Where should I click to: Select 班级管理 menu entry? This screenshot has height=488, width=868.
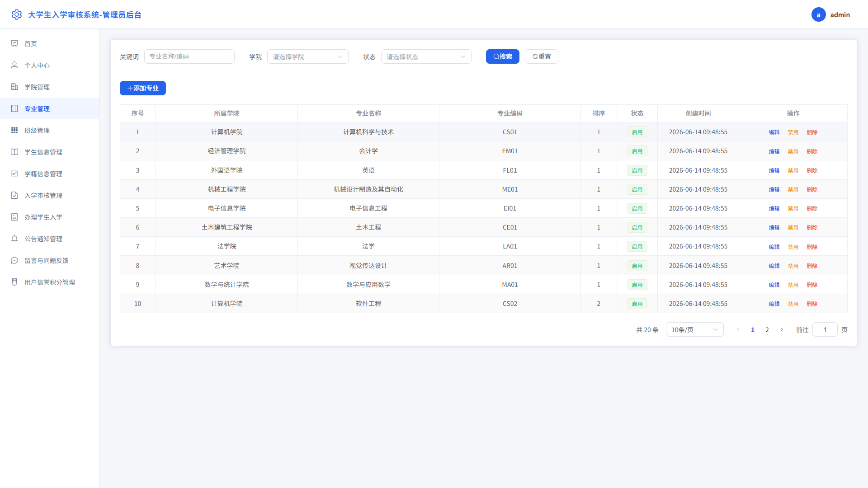(50, 130)
